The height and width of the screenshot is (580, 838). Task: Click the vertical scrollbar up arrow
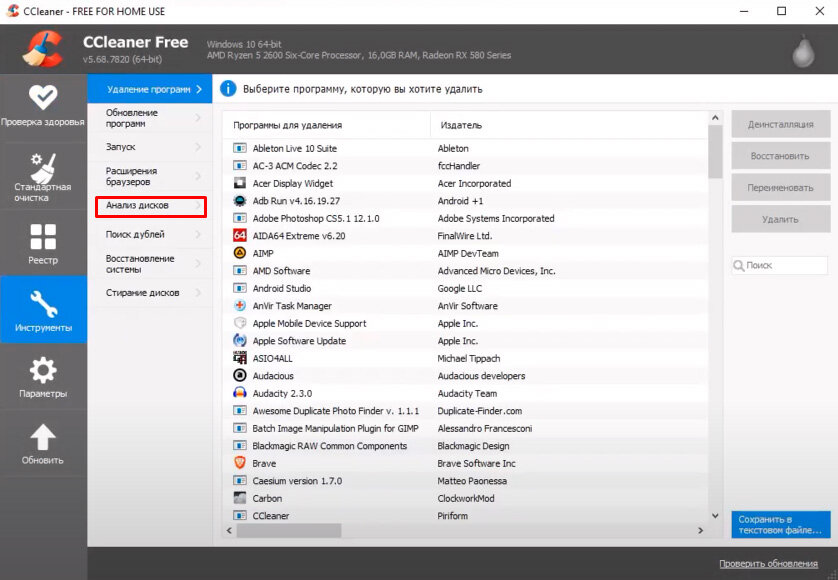tap(715, 118)
